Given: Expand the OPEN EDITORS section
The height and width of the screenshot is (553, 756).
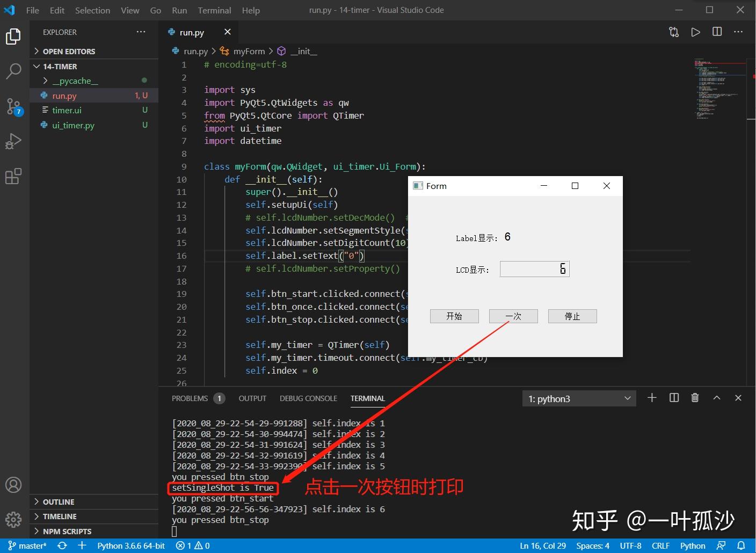Looking at the screenshot, I should coord(94,51).
